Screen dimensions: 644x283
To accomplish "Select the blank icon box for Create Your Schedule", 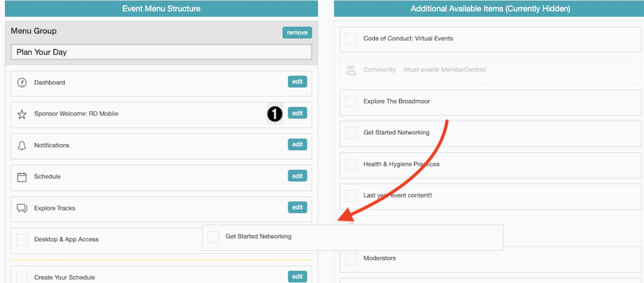I will click(x=22, y=277).
